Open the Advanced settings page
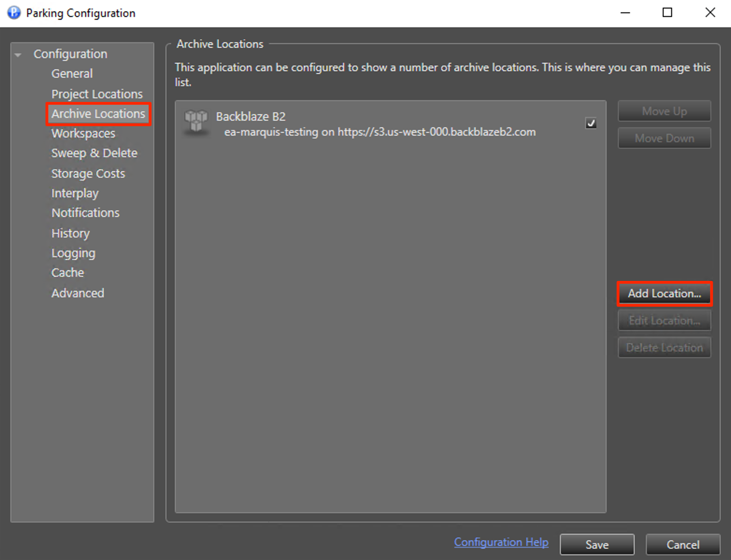The width and height of the screenshot is (731, 560). click(x=78, y=293)
